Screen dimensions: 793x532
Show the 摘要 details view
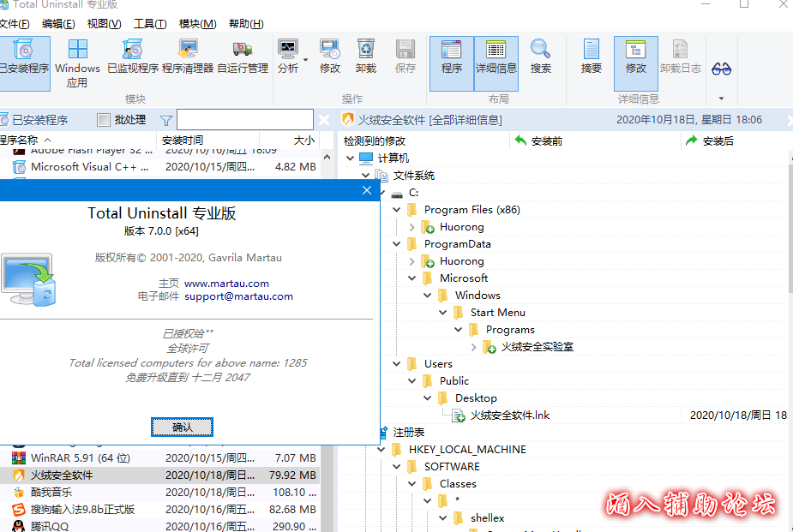click(592, 57)
